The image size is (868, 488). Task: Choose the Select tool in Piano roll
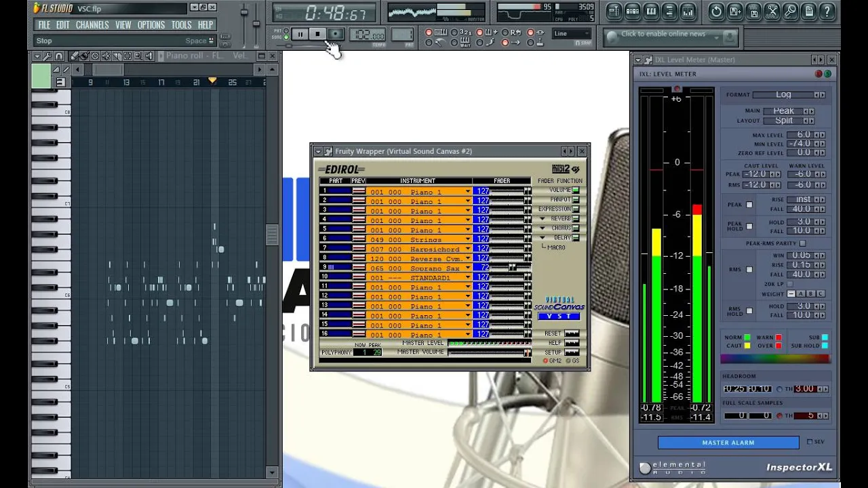(x=127, y=56)
